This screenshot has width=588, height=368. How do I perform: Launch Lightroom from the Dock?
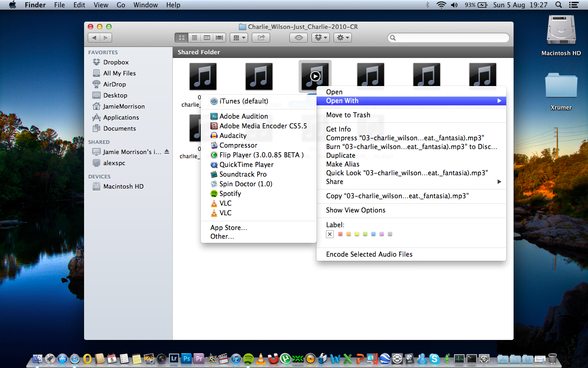[174, 358]
